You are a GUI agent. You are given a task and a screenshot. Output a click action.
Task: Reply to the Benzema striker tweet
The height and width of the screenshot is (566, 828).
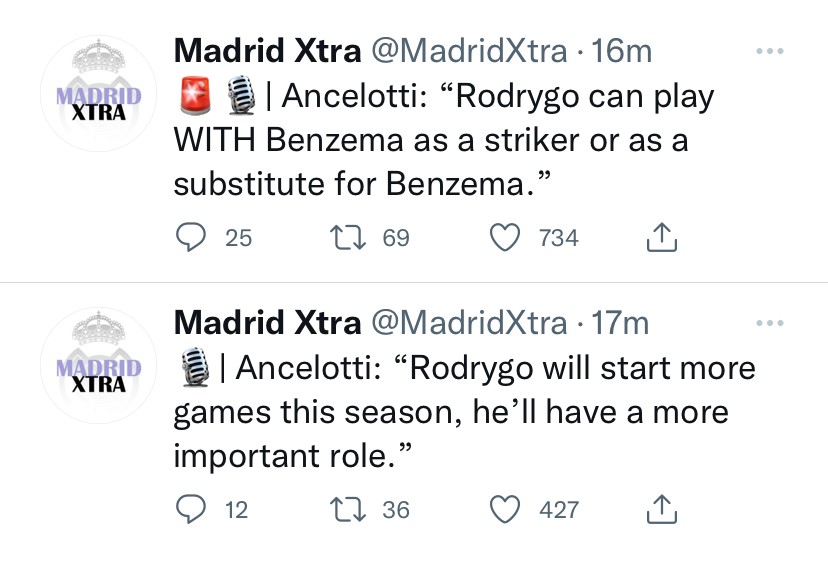point(189,237)
